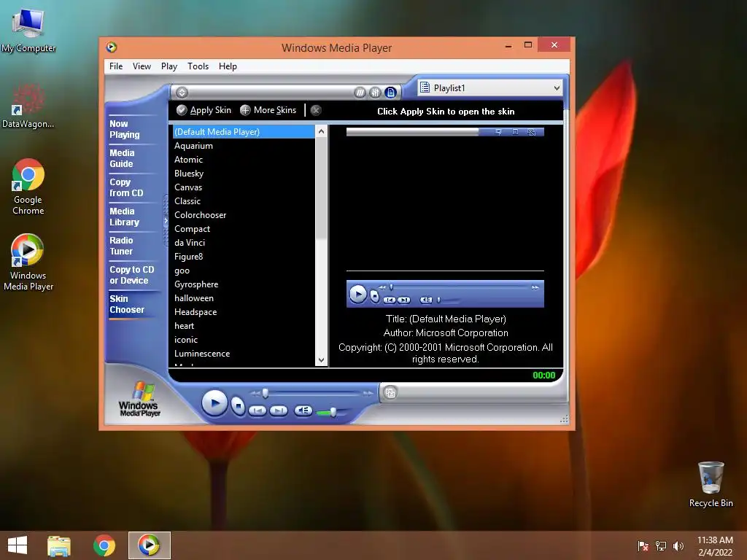Select the Headspace skin
The width and height of the screenshot is (747, 560).
click(x=244, y=311)
